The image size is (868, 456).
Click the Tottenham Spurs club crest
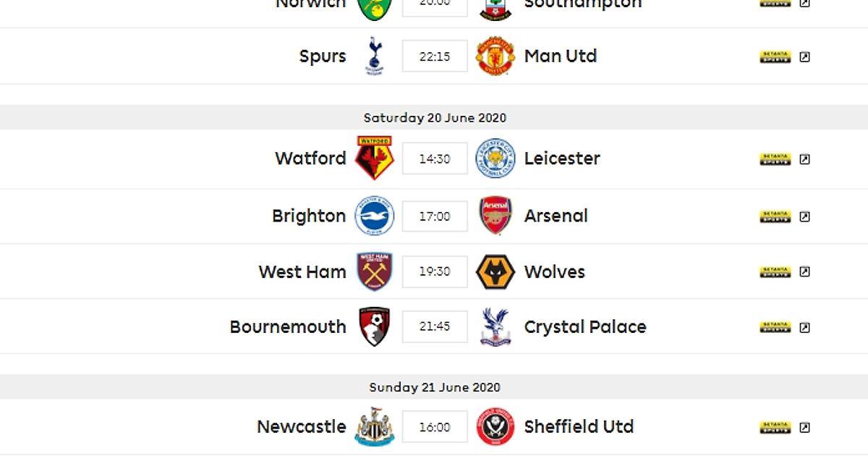click(374, 56)
